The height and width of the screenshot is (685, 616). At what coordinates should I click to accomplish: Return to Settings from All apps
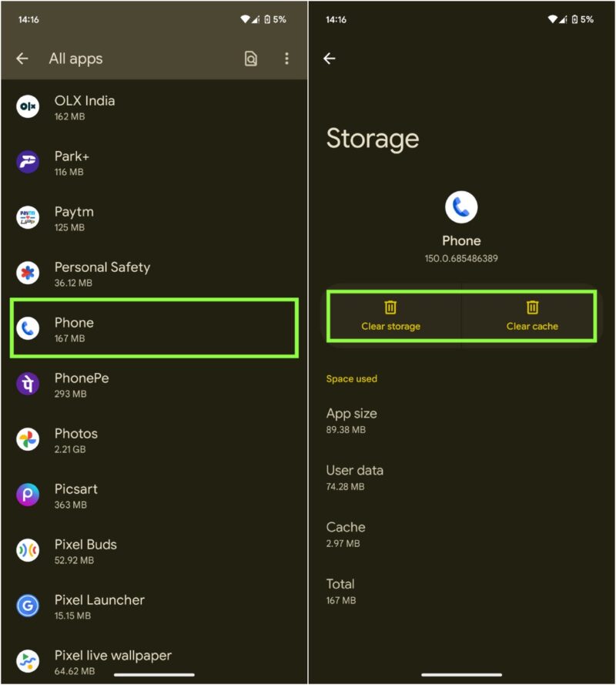click(22, 59)
